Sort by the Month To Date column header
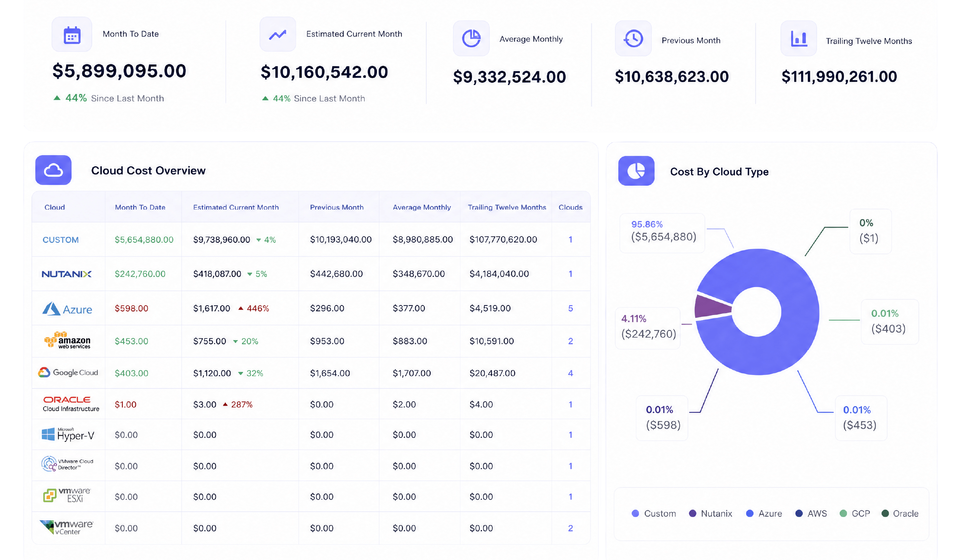This screenshot has height=560, width=960. click(x=140, y=207)
